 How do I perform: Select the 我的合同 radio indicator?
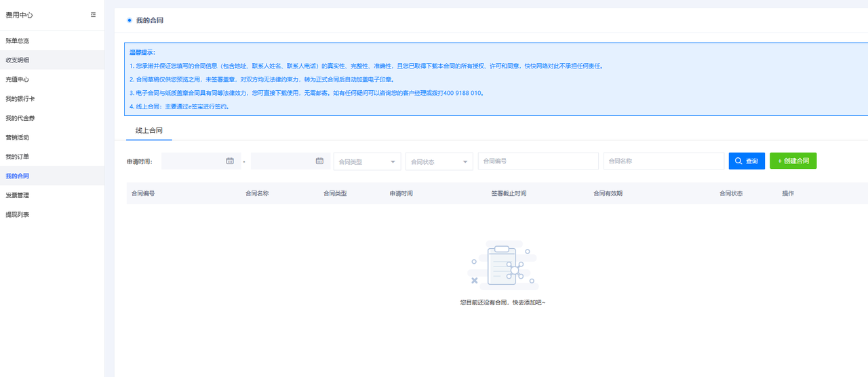130,20
